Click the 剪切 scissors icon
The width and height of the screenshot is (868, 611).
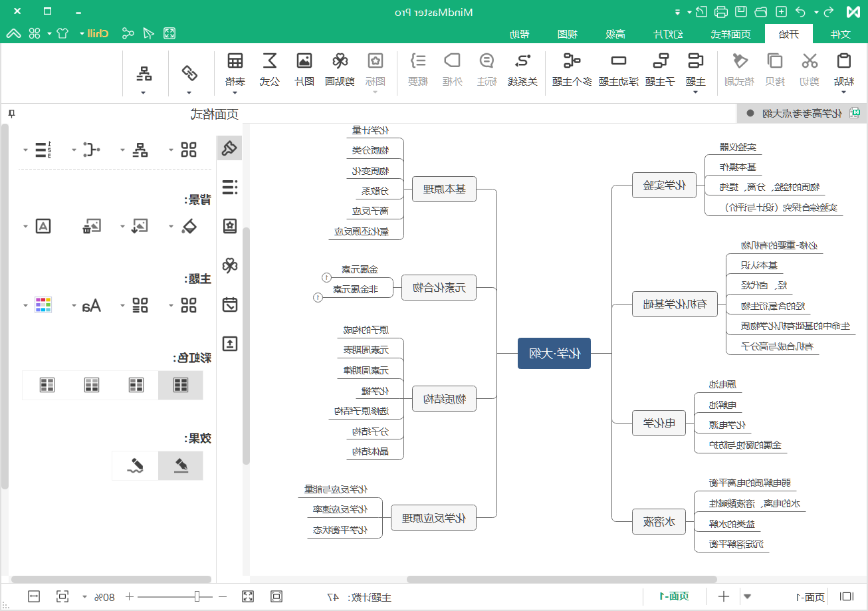point(810,61)
